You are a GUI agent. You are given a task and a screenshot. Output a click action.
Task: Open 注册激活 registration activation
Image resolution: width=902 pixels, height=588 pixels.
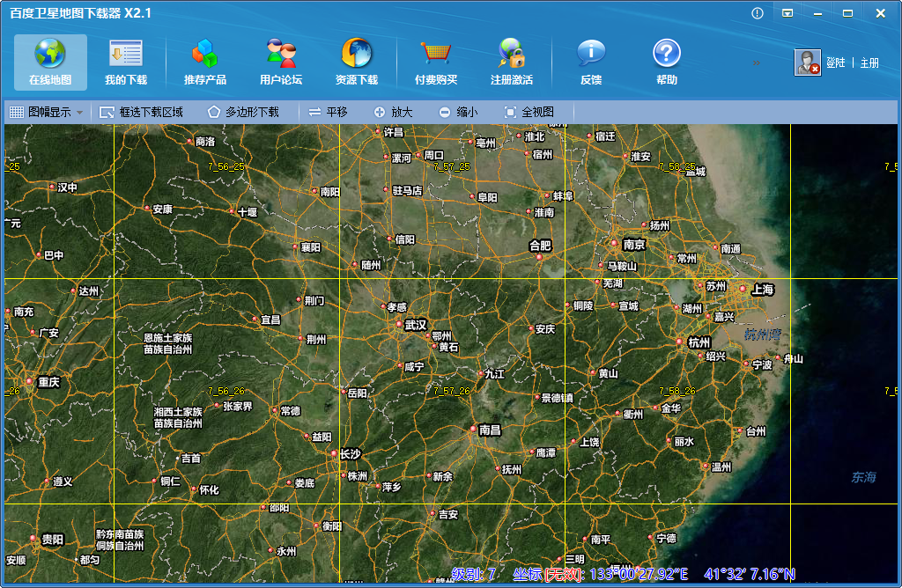pos(512,55)
